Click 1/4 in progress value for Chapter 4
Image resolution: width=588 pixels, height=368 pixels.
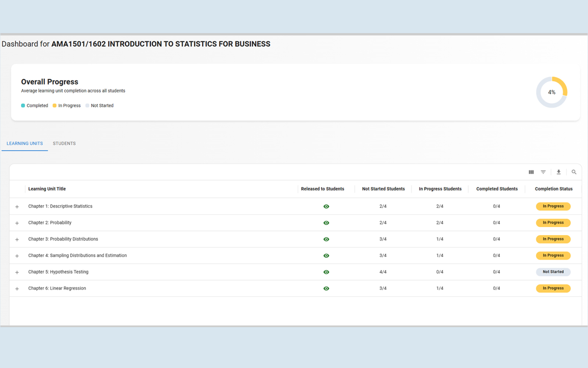[440, 255]
